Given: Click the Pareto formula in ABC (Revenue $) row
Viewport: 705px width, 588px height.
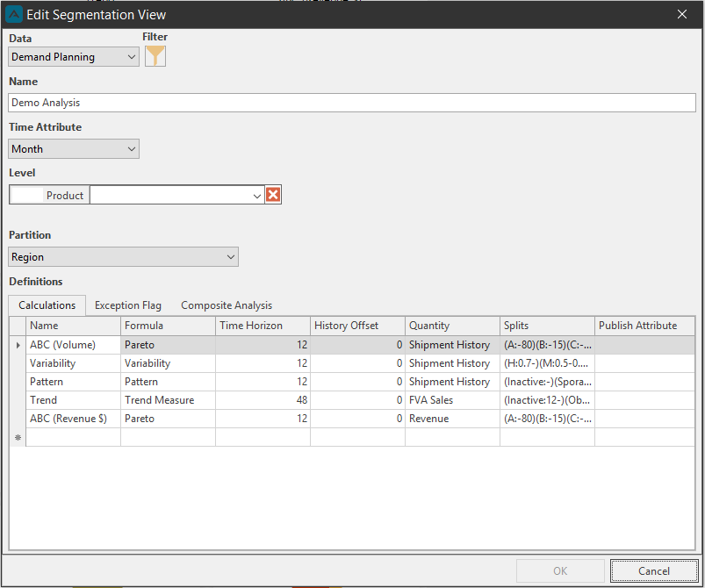Looking at the screenshot, I should coord(169,419).
